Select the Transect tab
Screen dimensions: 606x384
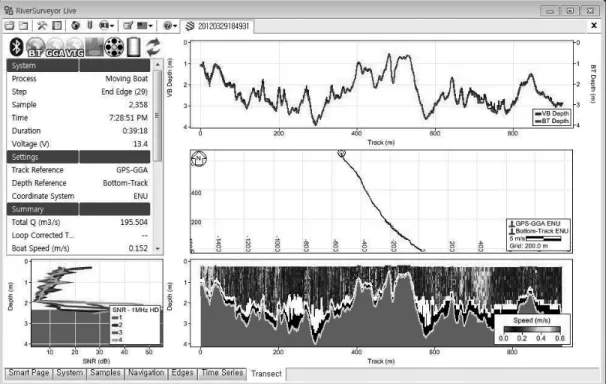pos(266,374)
